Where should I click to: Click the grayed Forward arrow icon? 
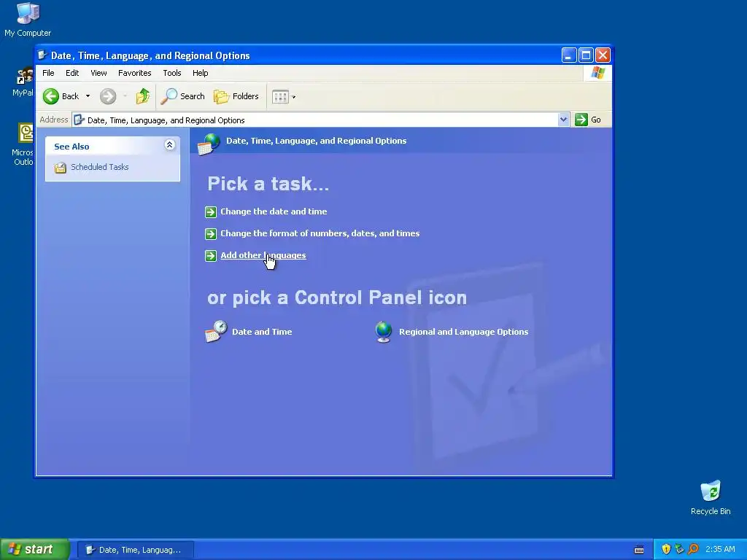pyautogui.click(x=108, y=97)
